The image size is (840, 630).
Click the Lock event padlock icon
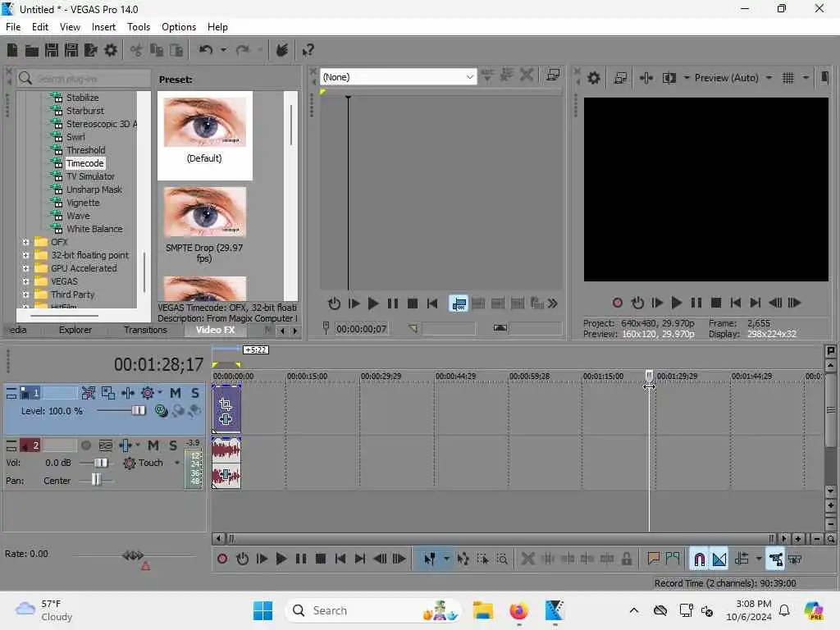(x=626, y=559)
